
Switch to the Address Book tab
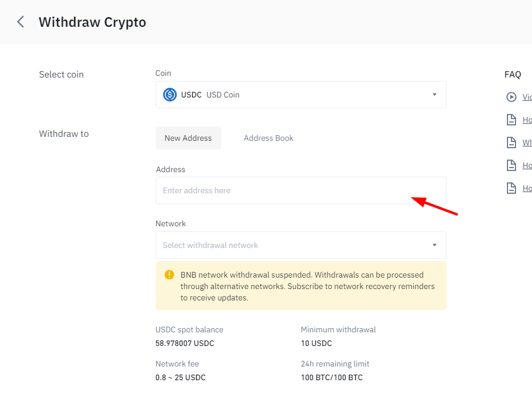pos(269,138)
